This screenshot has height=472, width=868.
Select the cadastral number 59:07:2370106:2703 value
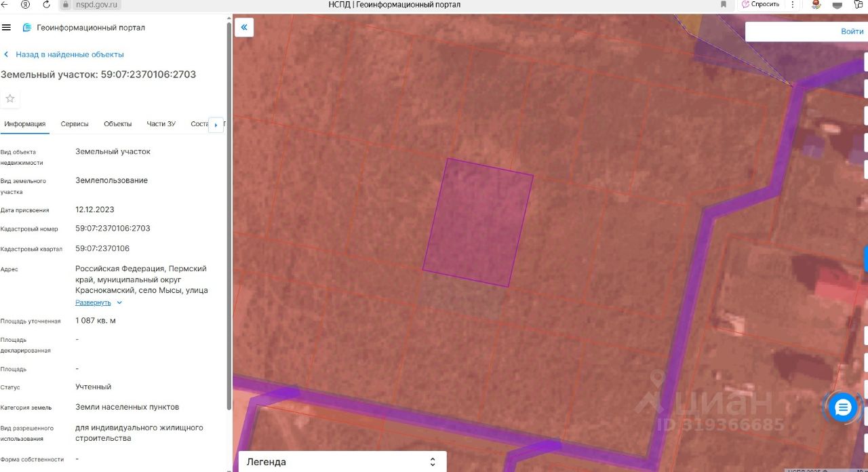pyautogui.click(x=113, y=229)
